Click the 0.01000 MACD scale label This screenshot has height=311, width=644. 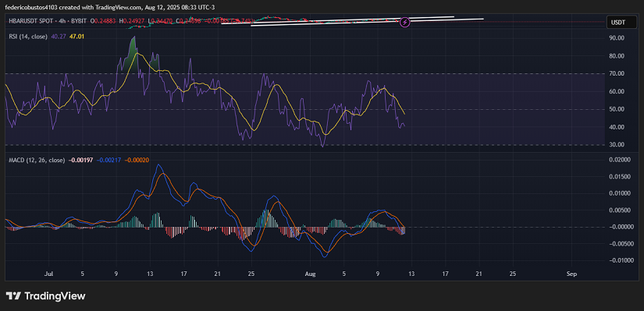[x=620, y=193]
